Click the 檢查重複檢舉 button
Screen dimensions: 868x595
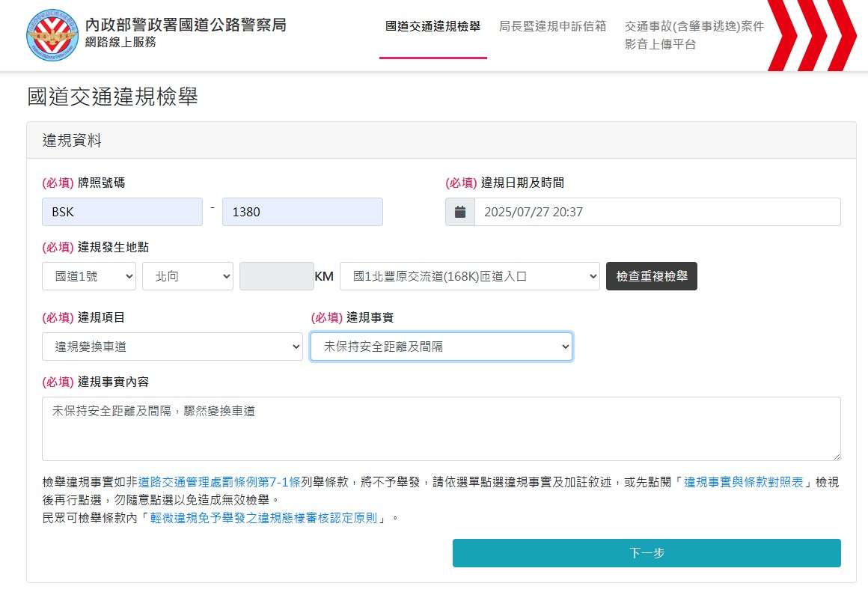tap(652, 276)
